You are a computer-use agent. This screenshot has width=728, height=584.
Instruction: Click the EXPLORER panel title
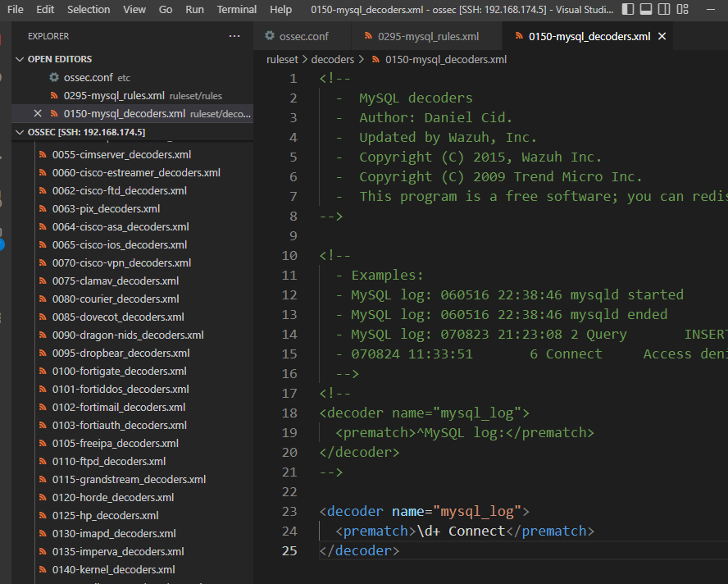48,36
